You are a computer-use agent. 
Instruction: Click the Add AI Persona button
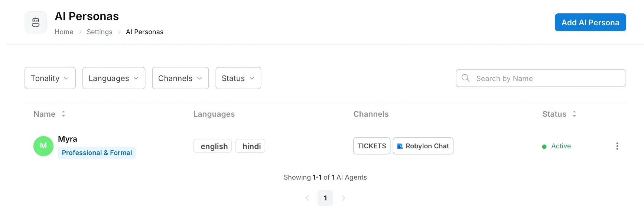(x=590, y=22)
